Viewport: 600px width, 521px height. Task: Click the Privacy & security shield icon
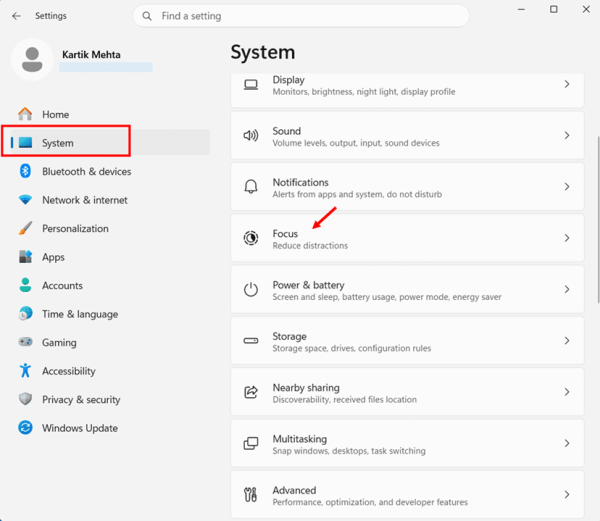click(x=25, y=399)
